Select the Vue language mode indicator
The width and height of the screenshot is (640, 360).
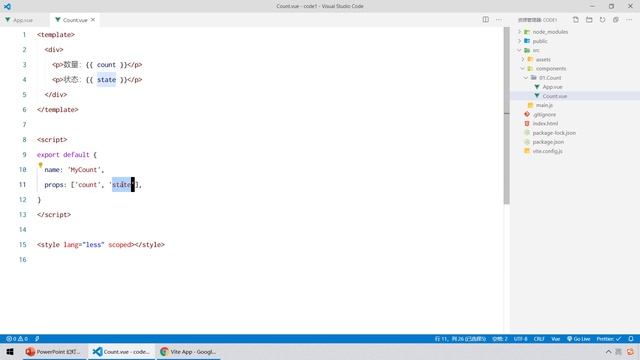(x=556, y=339)
